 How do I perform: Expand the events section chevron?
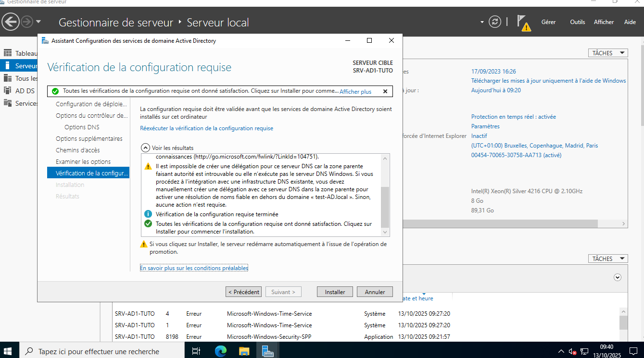point(618,277)
